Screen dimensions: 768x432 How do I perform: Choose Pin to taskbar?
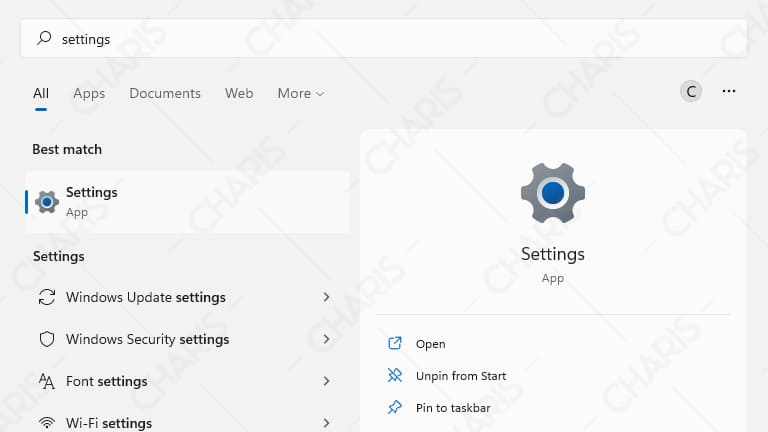point(453,408)
